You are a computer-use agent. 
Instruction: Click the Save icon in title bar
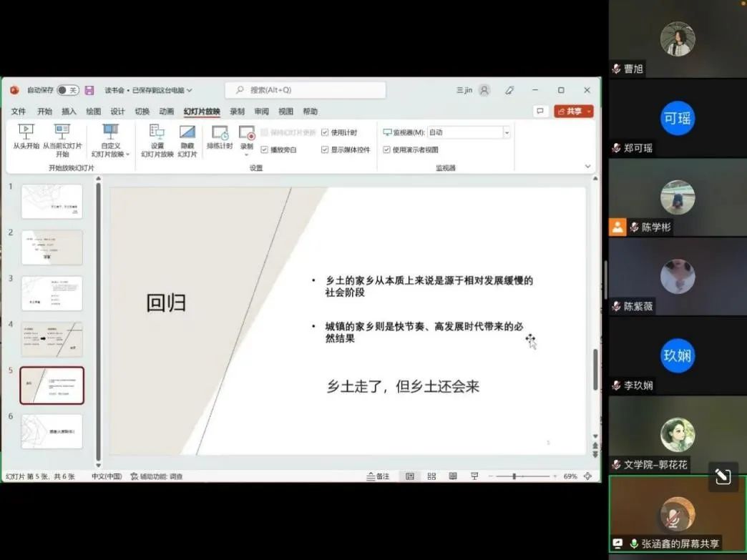pyautogui.click(x=89, y=90)
